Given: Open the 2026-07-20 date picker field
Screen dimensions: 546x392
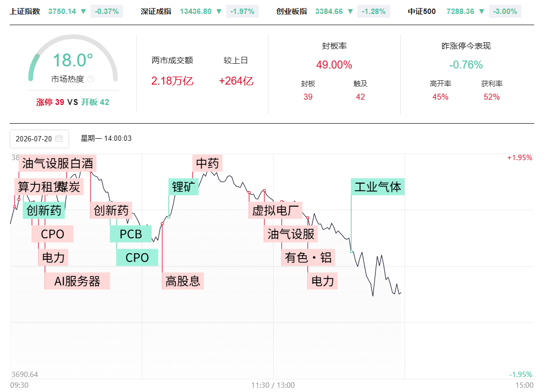Looking at the screenshot, I should pyautogui.click(x=39, y=139).
